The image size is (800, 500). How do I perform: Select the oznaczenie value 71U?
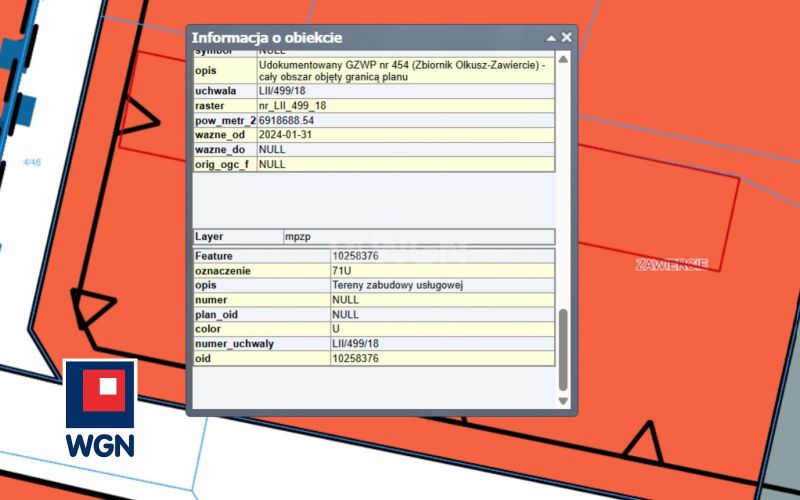345,271
